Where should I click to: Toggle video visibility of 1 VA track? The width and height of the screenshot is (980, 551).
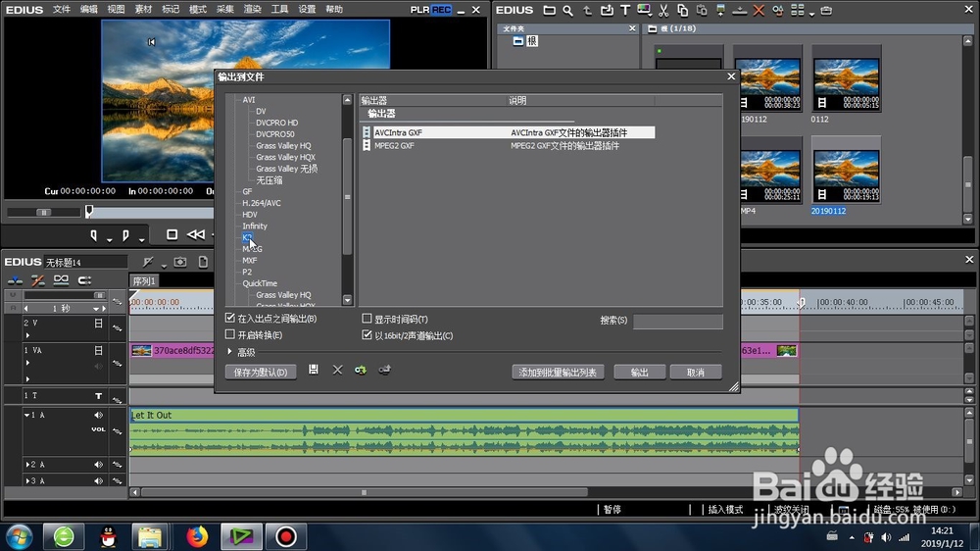[x=98, y=351]
